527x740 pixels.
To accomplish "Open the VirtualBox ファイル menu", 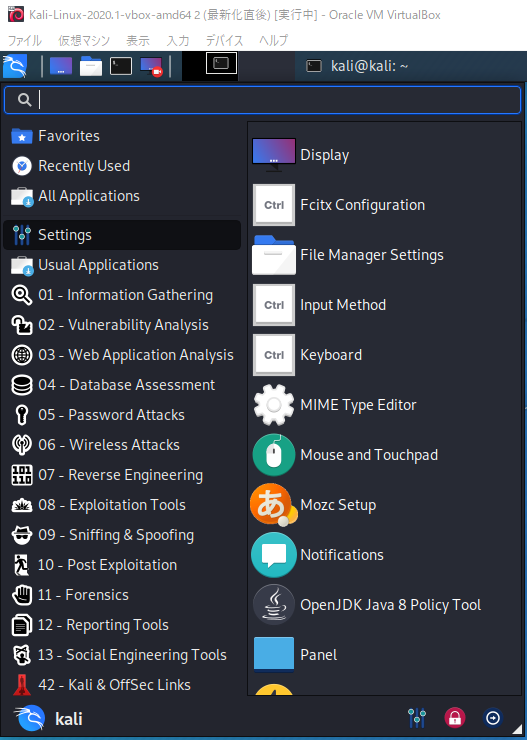I will [25, 41].
